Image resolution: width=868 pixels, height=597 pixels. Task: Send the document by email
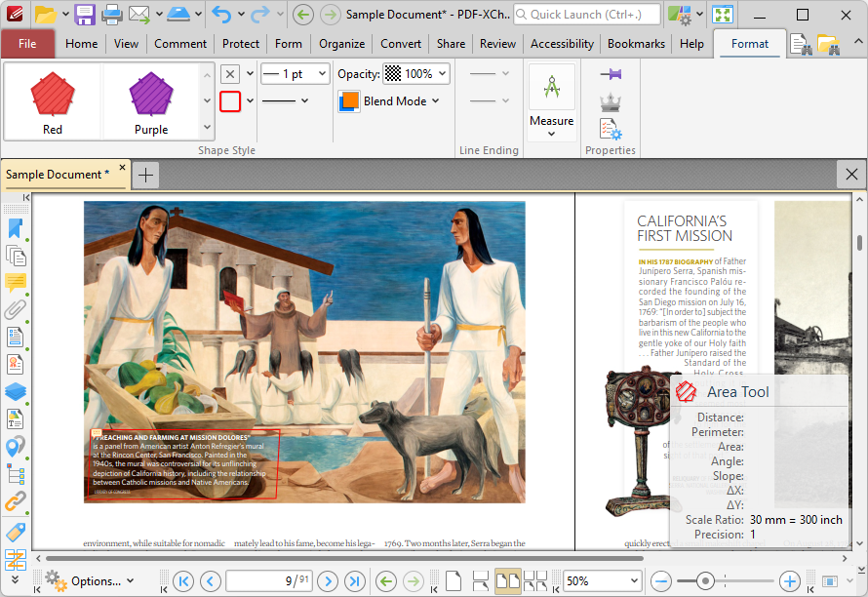coord(138,15)
